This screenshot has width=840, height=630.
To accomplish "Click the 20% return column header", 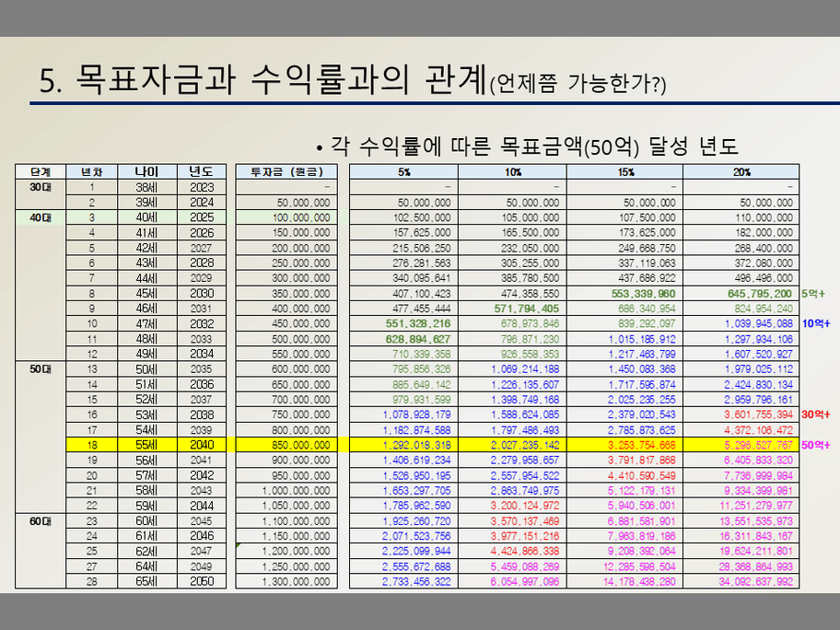I will (741, 172).
